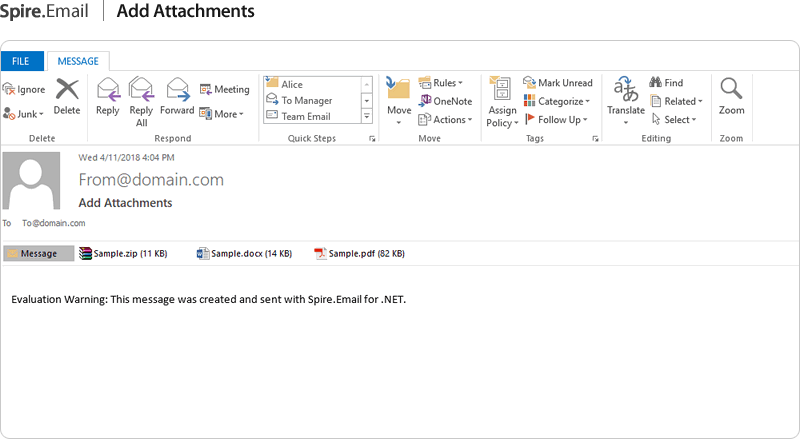Viewport: 800px width, 440px height.
Task: Click the Mark Unread button
Action: [x=557, y=83]
